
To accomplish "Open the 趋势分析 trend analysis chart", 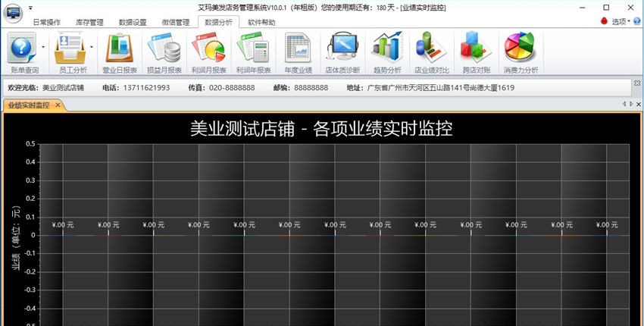I will [x=387, y=53].
